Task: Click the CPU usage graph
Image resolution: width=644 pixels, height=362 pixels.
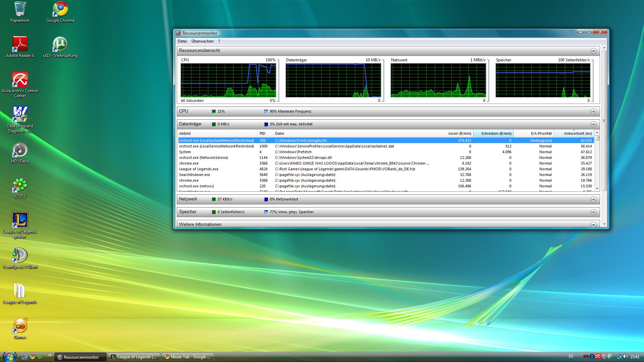Action: pos(228,80)
